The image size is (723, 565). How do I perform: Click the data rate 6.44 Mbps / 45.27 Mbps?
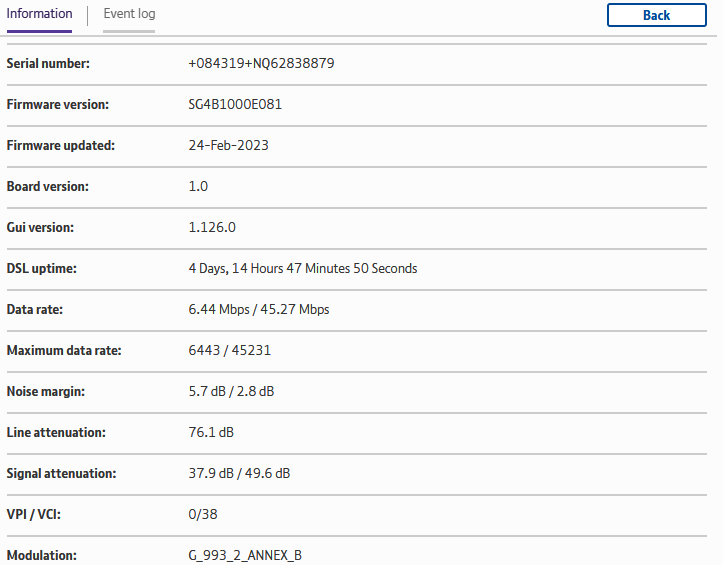tap(258, 309)
